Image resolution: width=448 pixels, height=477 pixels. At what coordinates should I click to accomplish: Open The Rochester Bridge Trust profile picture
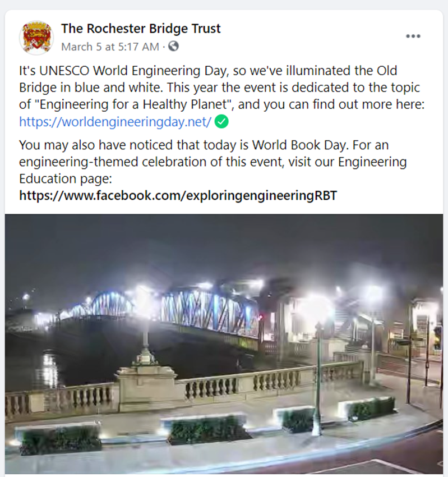[36, 38]
